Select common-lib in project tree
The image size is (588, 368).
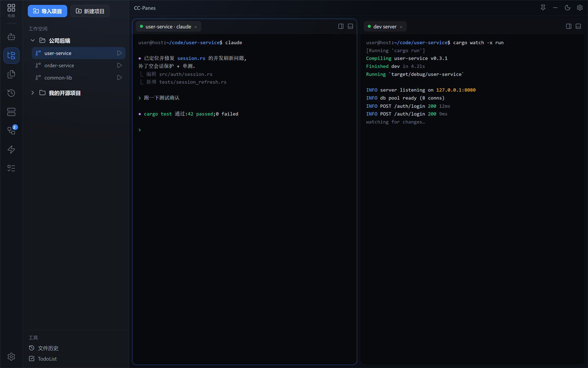pyautogui.click(x=78, y=78)
